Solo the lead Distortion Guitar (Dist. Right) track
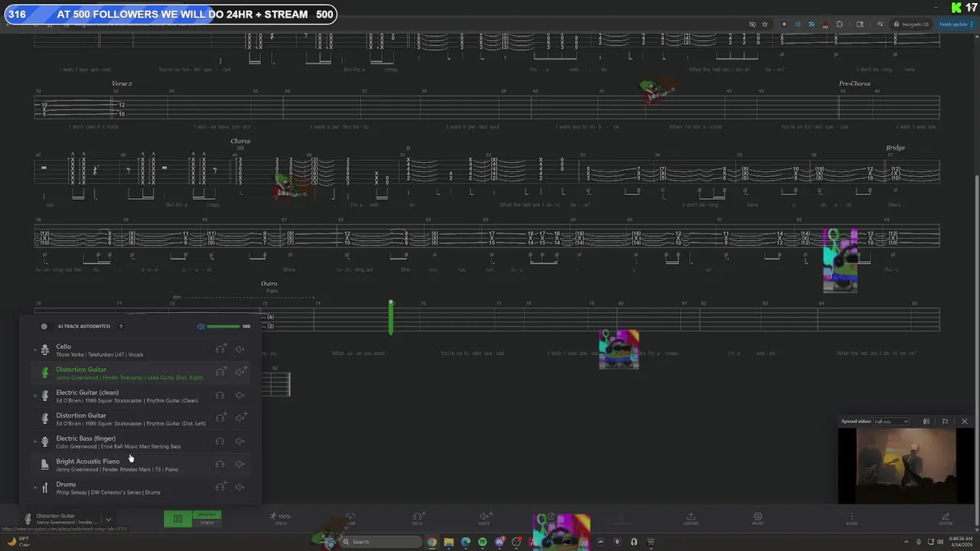980x551 pixels. (220, 372)
